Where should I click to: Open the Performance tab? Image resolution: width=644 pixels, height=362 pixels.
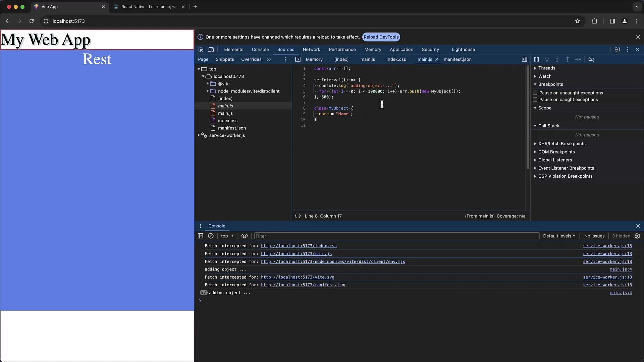pos(342,50)
